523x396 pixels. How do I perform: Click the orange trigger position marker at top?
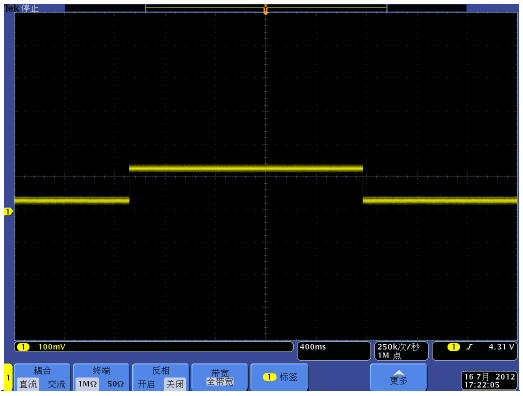point(266,9)
